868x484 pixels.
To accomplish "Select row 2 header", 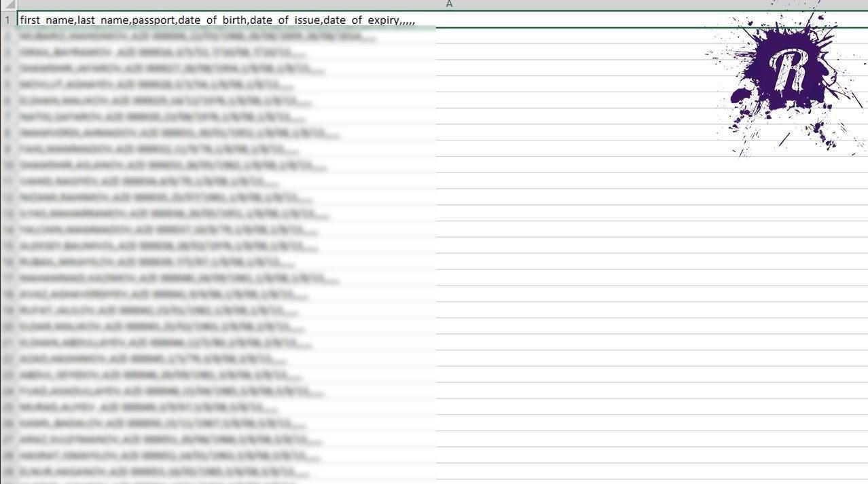I will point(7,36).
